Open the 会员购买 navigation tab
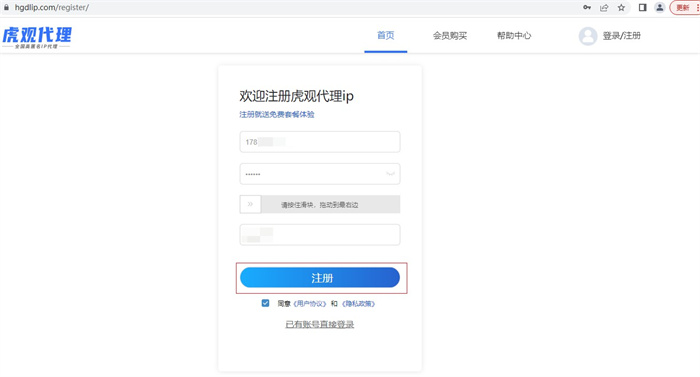This screenshot has height=377, width=700. coord(450,36)
